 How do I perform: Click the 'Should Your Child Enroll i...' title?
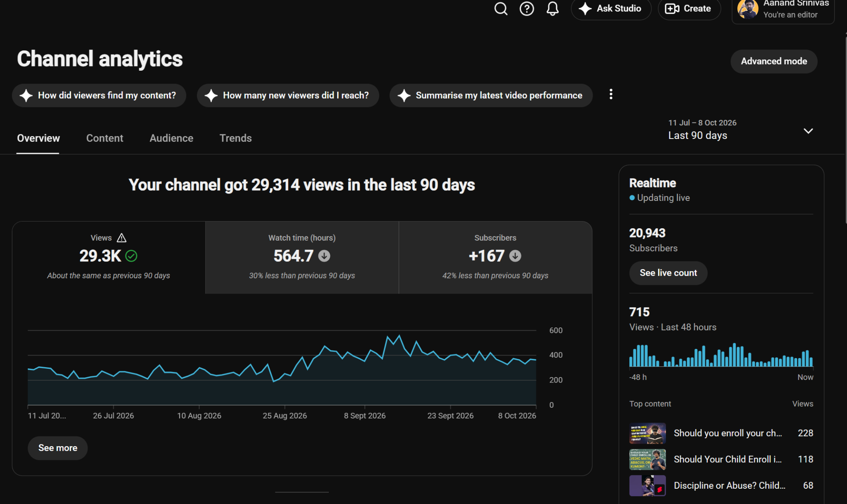pos(728,459)
